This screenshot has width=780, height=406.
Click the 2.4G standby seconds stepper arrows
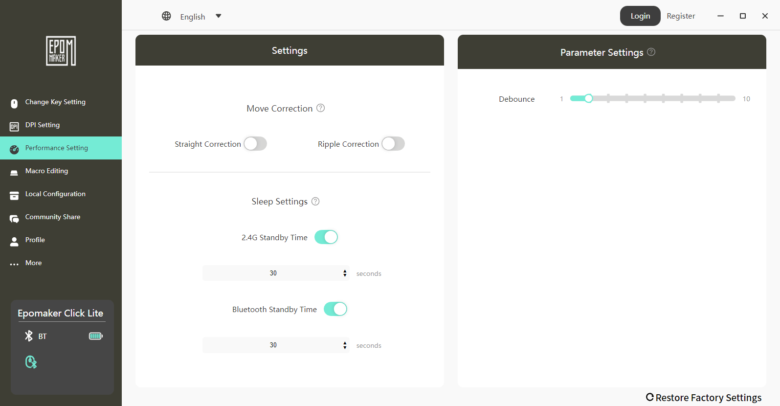pos(345,273)
